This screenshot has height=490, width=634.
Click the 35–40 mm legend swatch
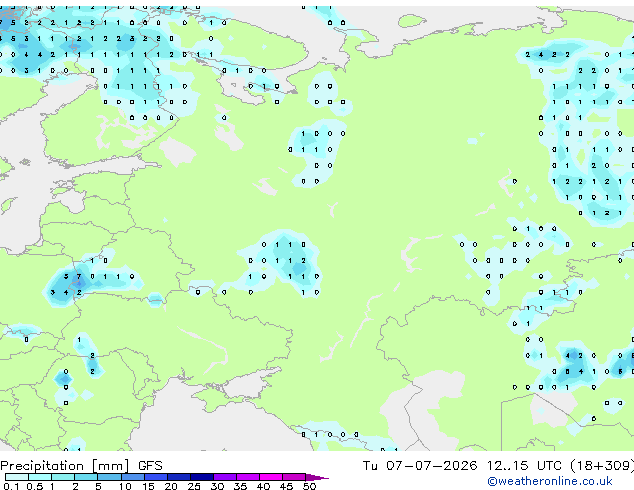[x=247, y=477]
